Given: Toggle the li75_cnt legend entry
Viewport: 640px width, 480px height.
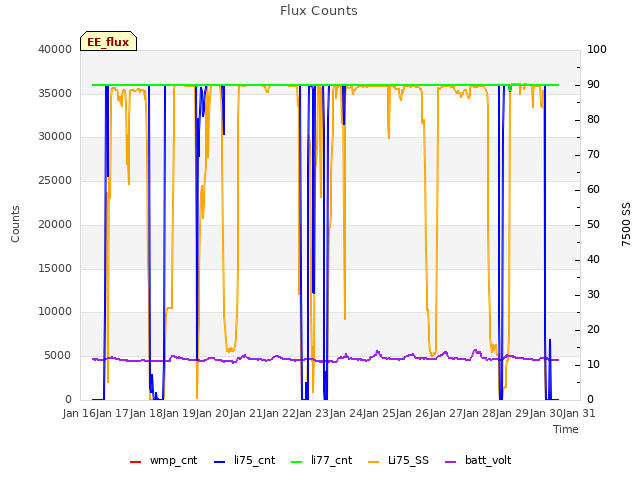Looking at the screenshot, I should tap(244, 460).
